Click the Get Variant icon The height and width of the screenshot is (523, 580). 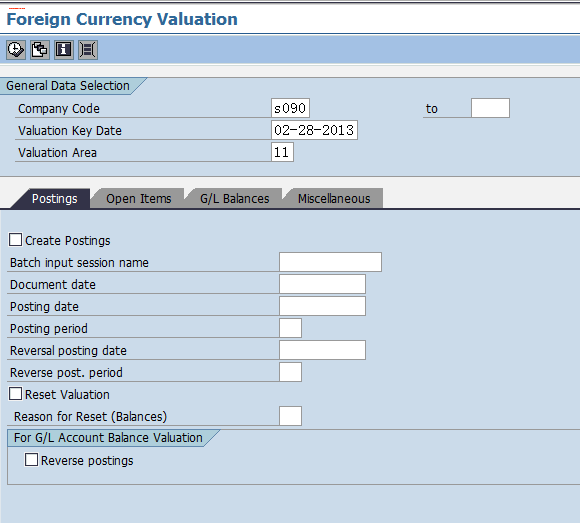(x=40, y=50)
